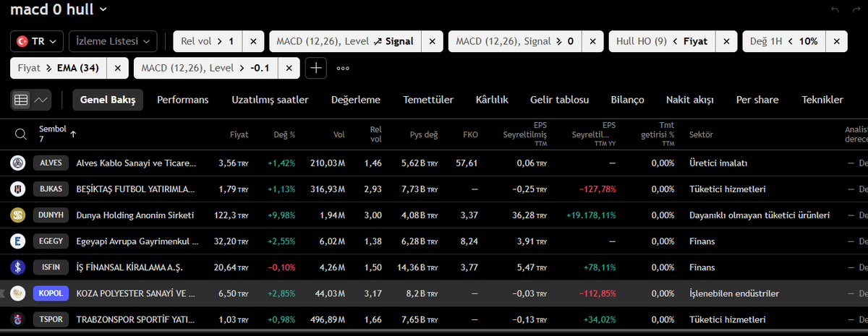Edit the Hull HO (9) < Fiyat filter

(661, 41)
